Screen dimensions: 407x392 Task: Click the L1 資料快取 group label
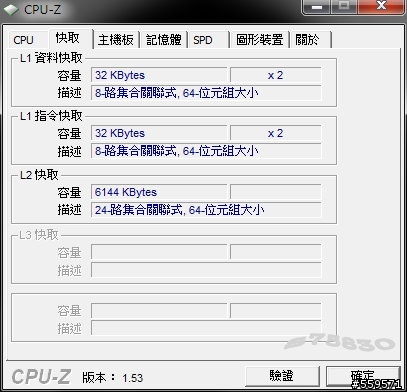(x=51, y=58)
